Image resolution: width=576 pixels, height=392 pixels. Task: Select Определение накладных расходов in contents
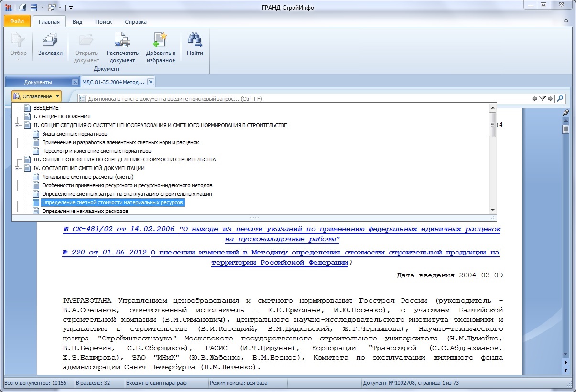[85, 211]
